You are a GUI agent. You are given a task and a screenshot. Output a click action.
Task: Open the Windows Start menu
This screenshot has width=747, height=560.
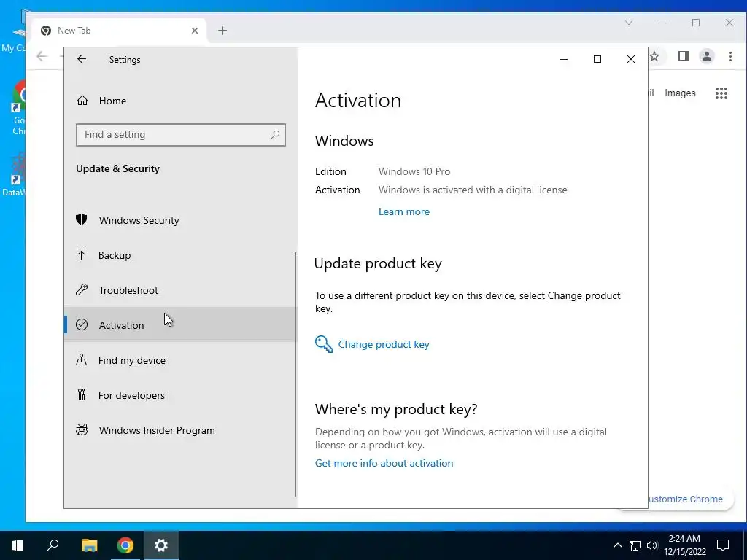point(18,545)
